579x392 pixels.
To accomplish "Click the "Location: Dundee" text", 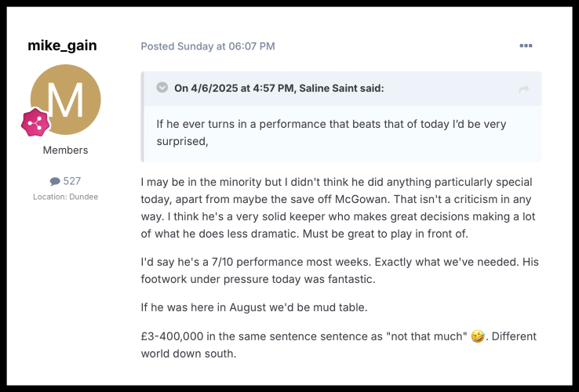I will (x=65, y=197).
